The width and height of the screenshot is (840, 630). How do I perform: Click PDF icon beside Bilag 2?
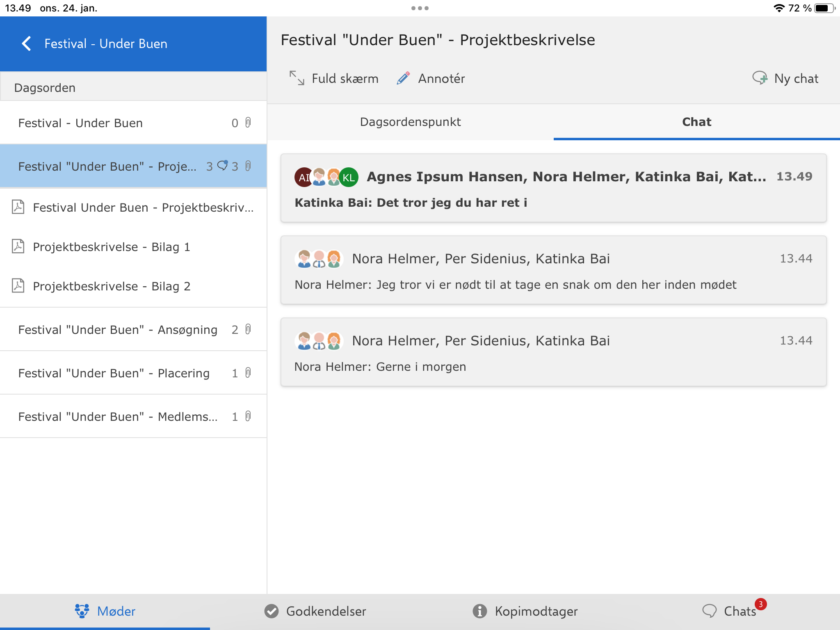(18, 285)
